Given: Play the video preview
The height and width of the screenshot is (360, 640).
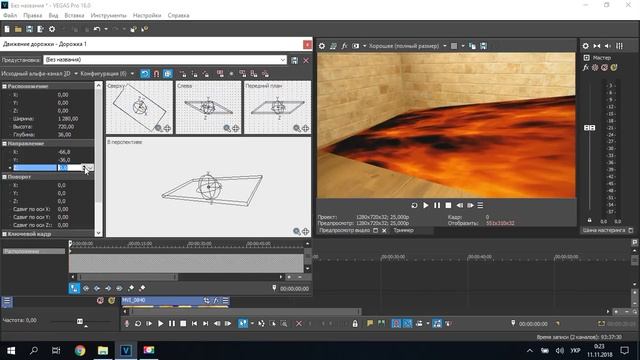Looking at the screenshot, I should [426, 205].
